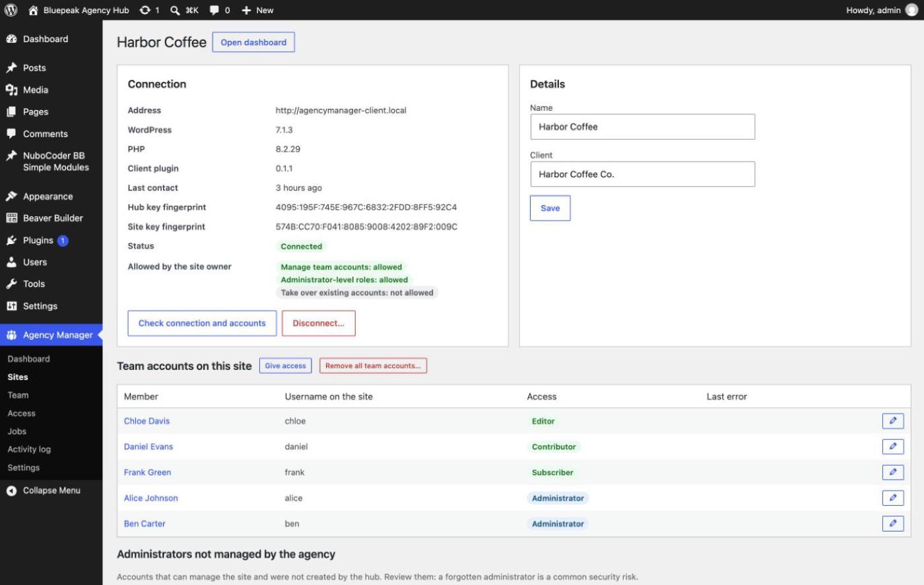Click the Comments icon in sidebar

[11, 134]
